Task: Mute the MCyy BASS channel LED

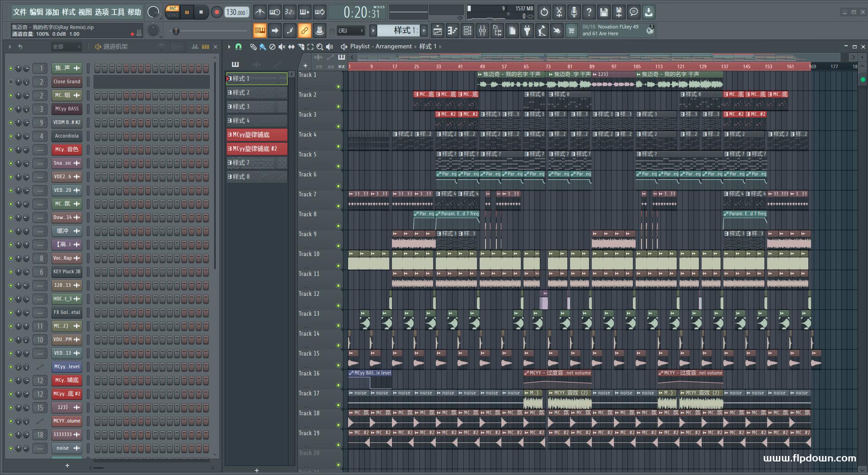Action: point(11,109)
